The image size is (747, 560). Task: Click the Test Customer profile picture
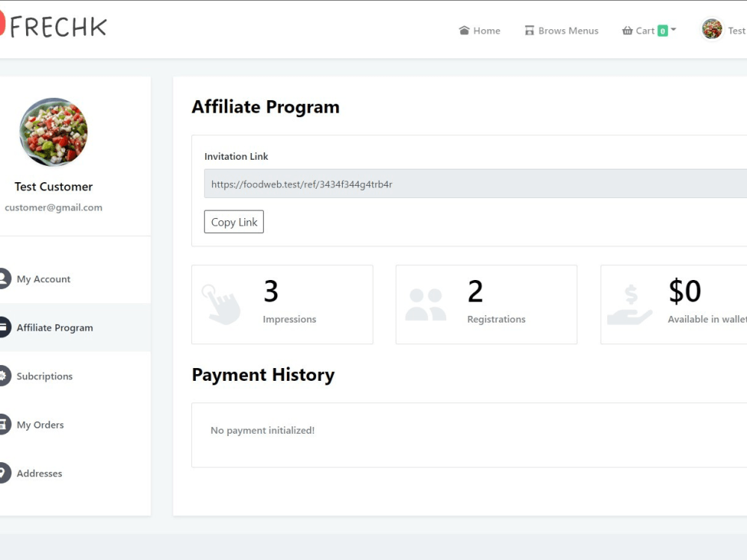click(53, 132)
